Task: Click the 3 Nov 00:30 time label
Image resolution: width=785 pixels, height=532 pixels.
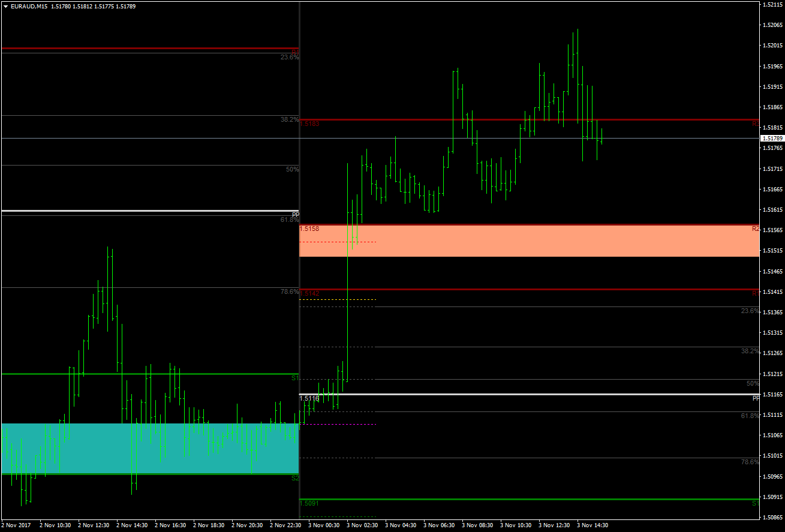Action: (324, 525)
